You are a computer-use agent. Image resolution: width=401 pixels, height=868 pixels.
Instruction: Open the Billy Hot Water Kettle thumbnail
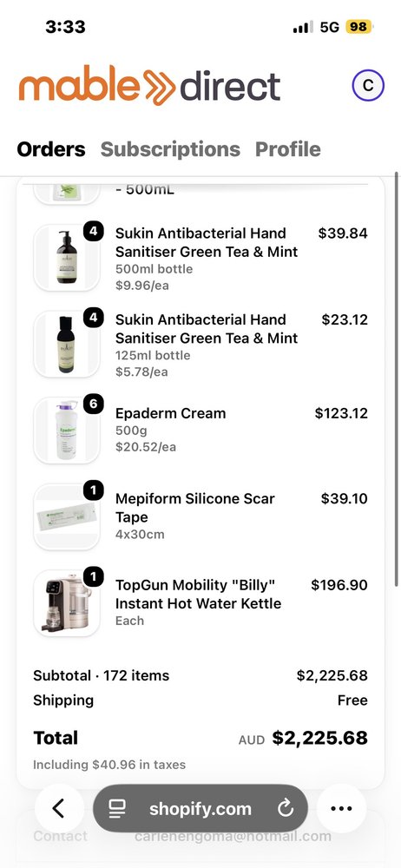click(67, 603)
